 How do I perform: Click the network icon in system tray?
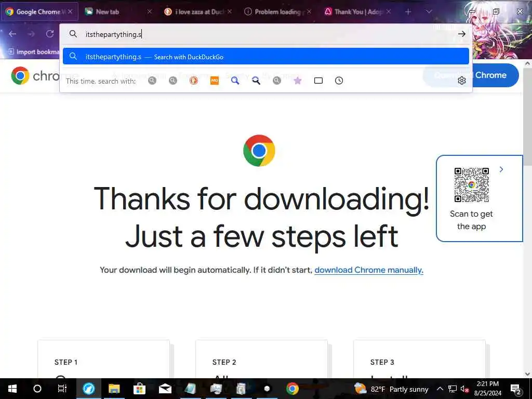[453, 389]
